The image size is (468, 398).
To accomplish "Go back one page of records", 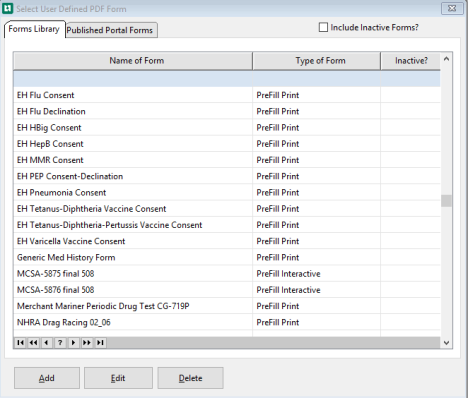I will coord(33,343).
